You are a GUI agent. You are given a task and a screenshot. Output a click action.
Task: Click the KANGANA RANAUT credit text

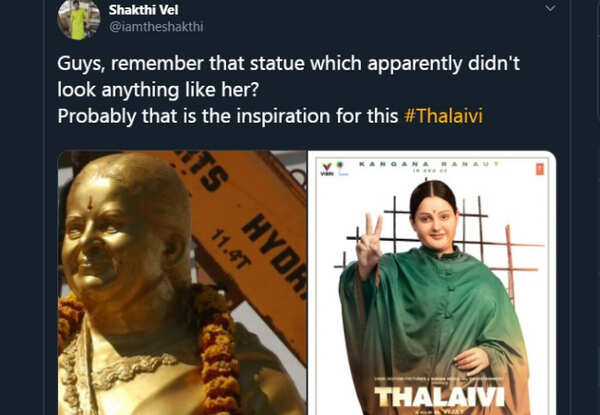[429, 164]
